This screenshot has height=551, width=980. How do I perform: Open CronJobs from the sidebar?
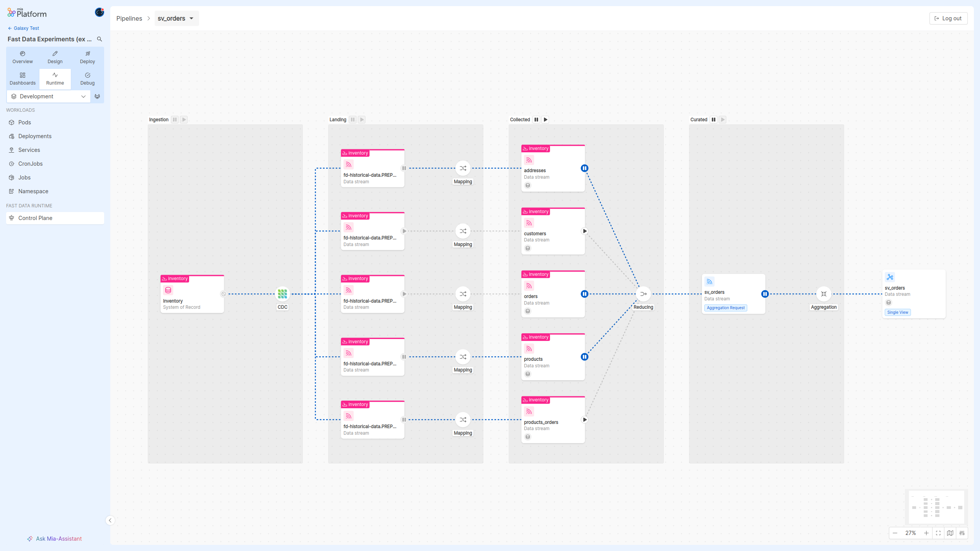30,164
